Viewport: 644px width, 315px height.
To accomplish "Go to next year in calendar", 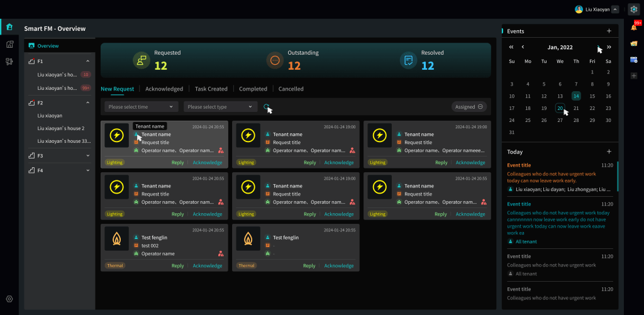I will [x=609, y=47].
